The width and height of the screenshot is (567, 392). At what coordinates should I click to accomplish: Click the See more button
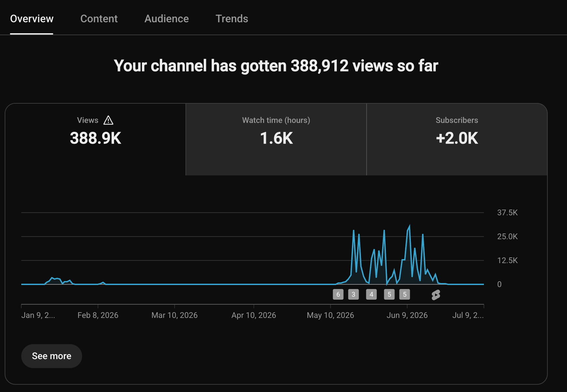click(52, 356)
